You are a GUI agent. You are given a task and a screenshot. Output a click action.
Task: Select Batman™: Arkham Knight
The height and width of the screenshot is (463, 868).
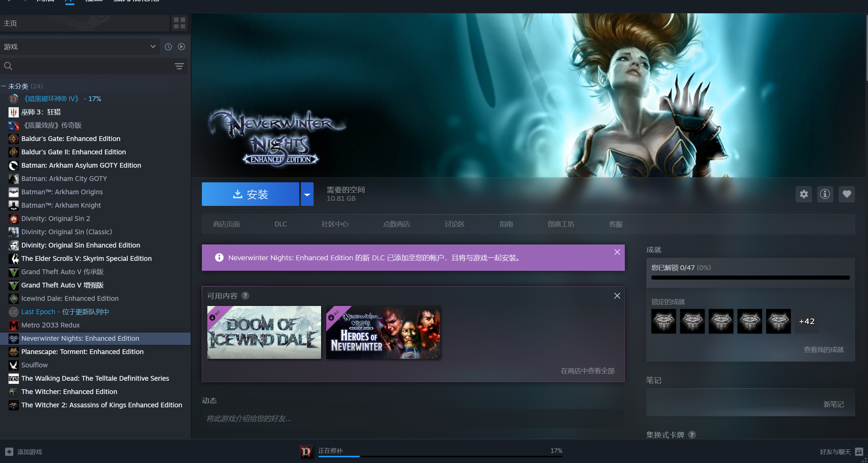95,205
